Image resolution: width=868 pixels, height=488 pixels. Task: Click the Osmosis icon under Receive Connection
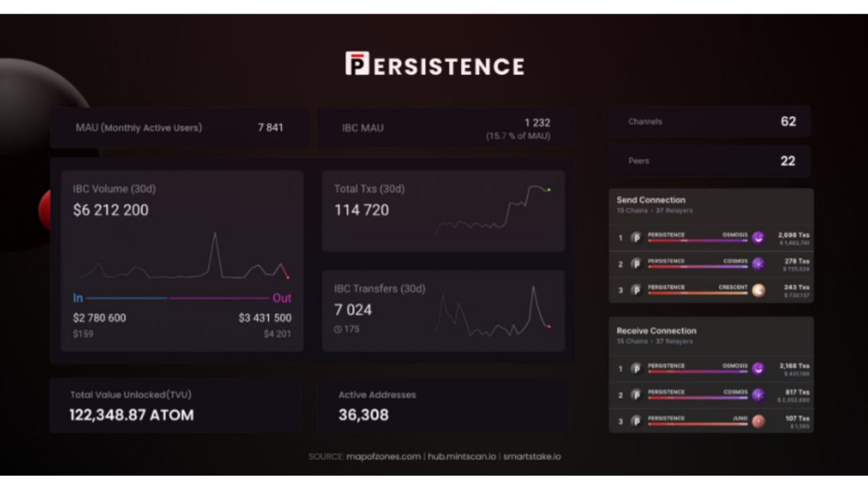(x=758, y=369)
